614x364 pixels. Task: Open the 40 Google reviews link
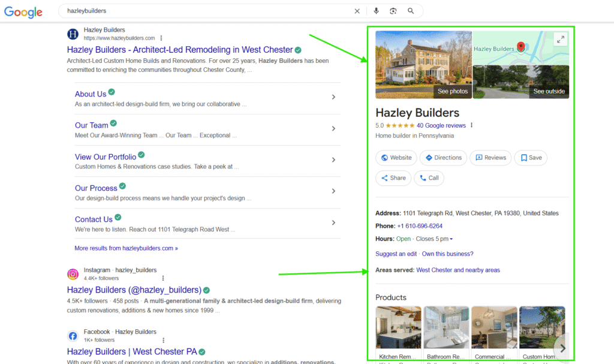tap(440, 125)
